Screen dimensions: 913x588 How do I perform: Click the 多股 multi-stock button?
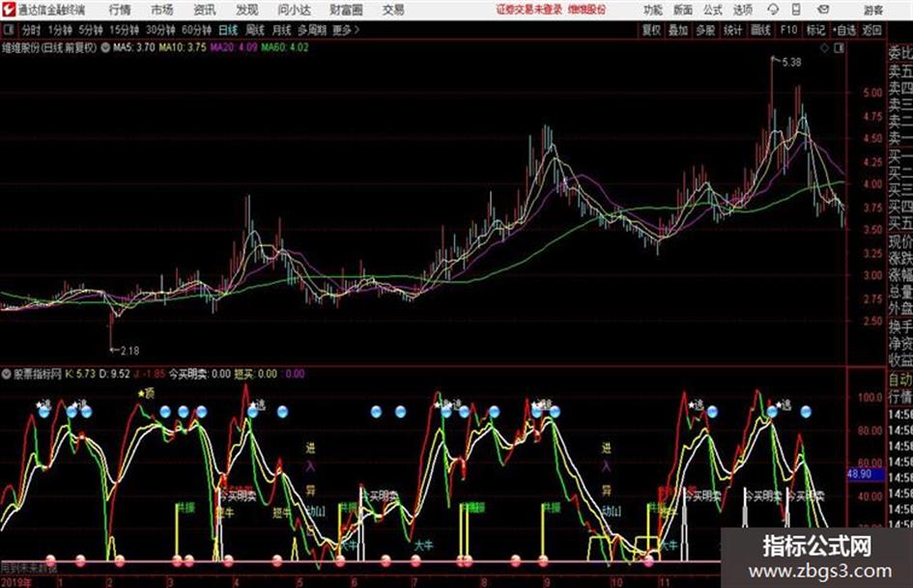point(705,30)
